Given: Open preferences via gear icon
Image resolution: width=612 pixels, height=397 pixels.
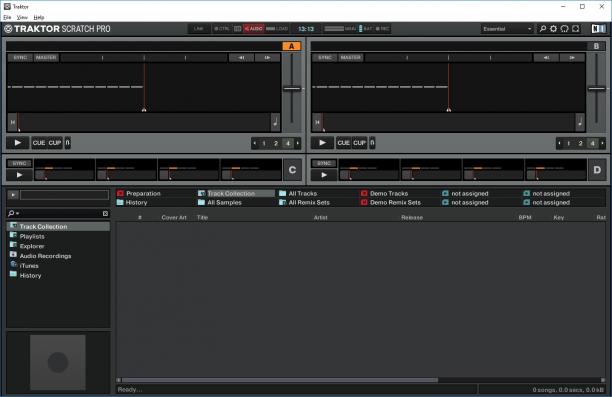Looking at the screenshot, I should (553, 28).
